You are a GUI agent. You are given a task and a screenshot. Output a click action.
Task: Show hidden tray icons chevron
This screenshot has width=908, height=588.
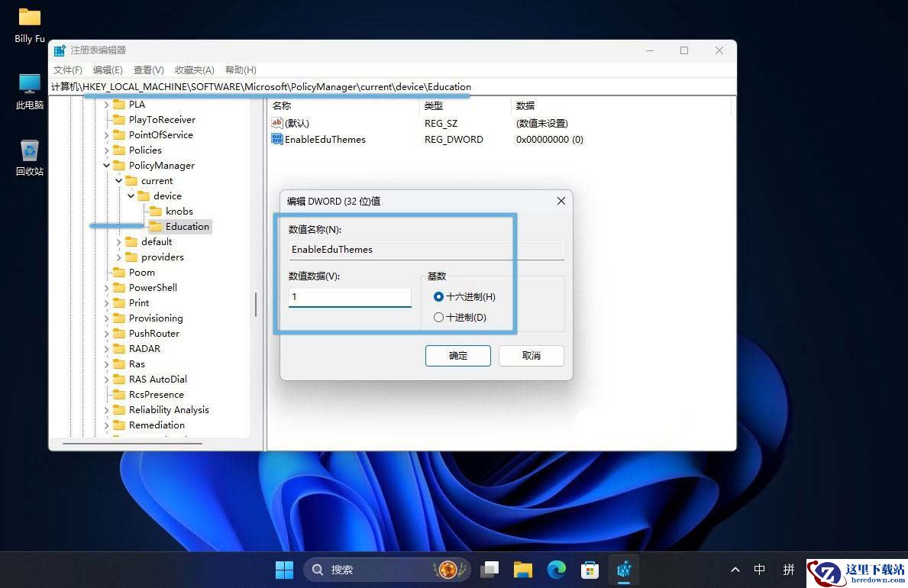735,570
